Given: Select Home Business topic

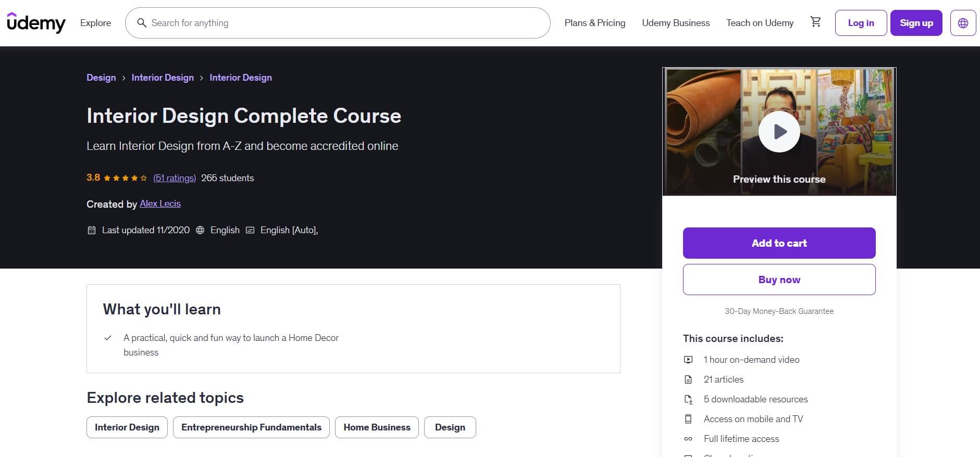Looking at the screenshot, I should tap(377, 427).
